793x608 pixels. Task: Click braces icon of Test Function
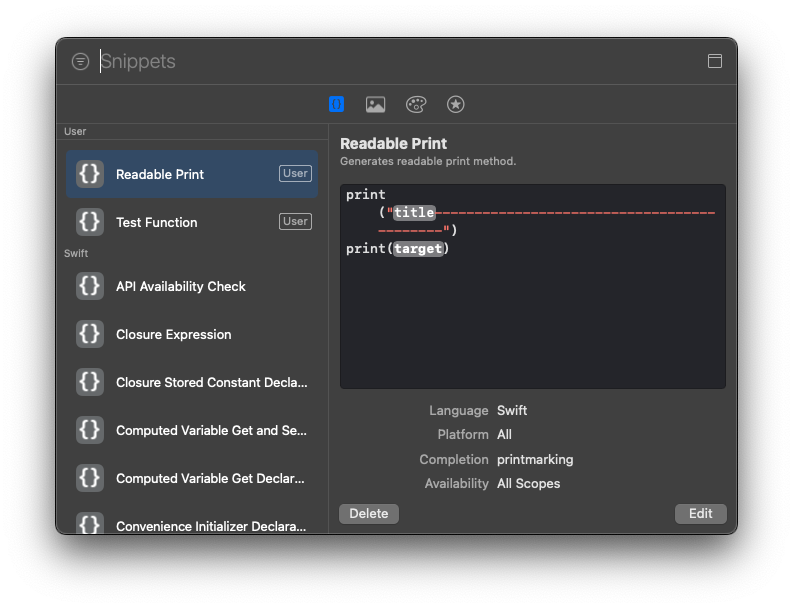pos(90,222)
